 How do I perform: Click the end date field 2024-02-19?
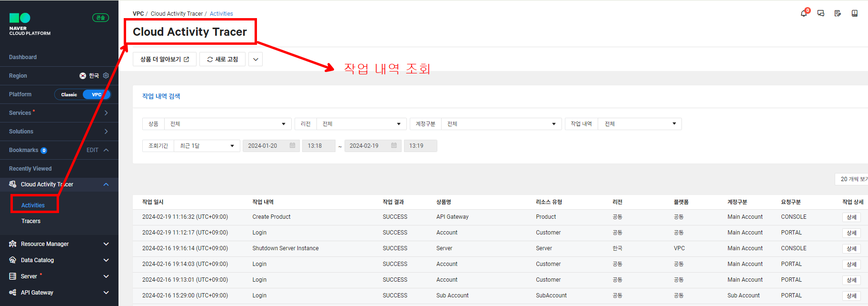click(373, 146)
